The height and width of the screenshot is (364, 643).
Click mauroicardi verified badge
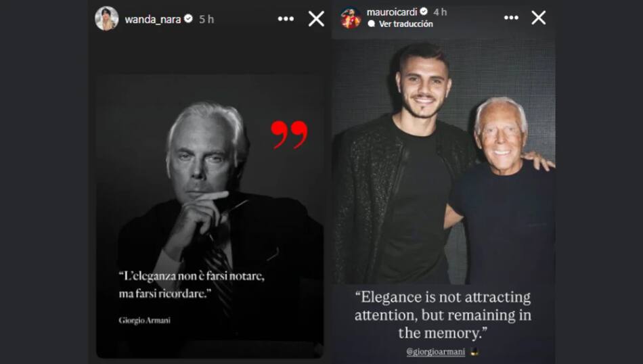click(424, 12)
